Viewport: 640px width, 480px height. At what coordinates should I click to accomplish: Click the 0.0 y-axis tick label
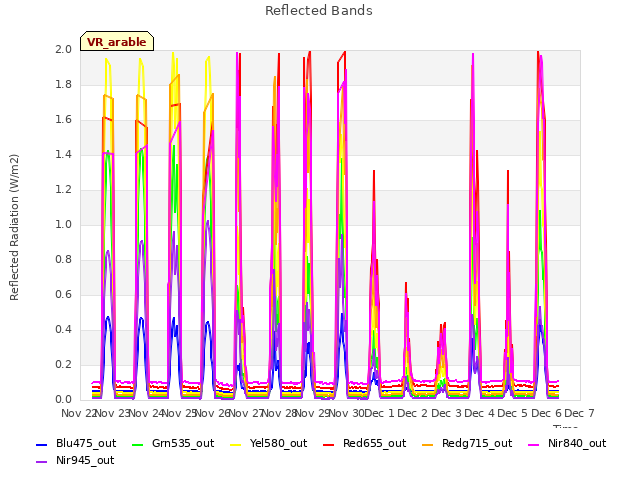point(63,400)
